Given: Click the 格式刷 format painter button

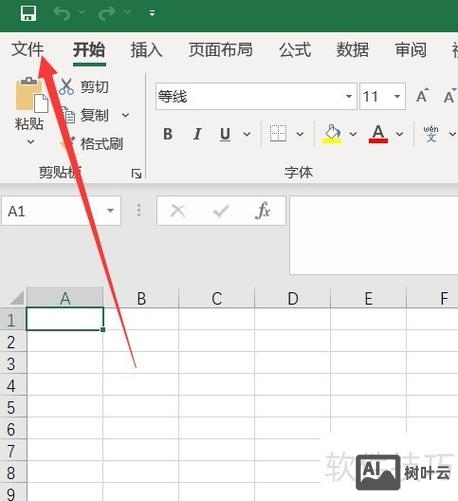Looking at the screenshot, I should (91, 144).
